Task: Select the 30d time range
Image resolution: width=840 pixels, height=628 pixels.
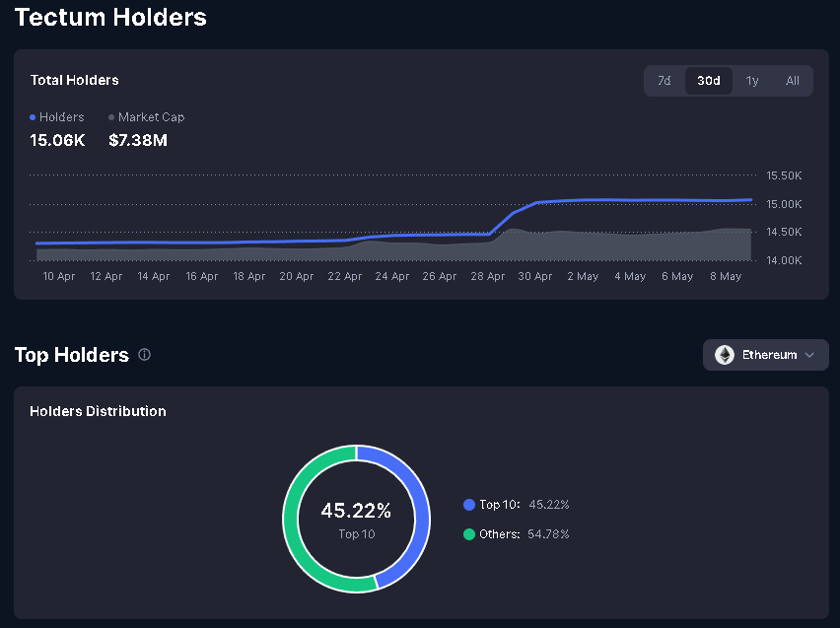Action: (x=708, y=81)
